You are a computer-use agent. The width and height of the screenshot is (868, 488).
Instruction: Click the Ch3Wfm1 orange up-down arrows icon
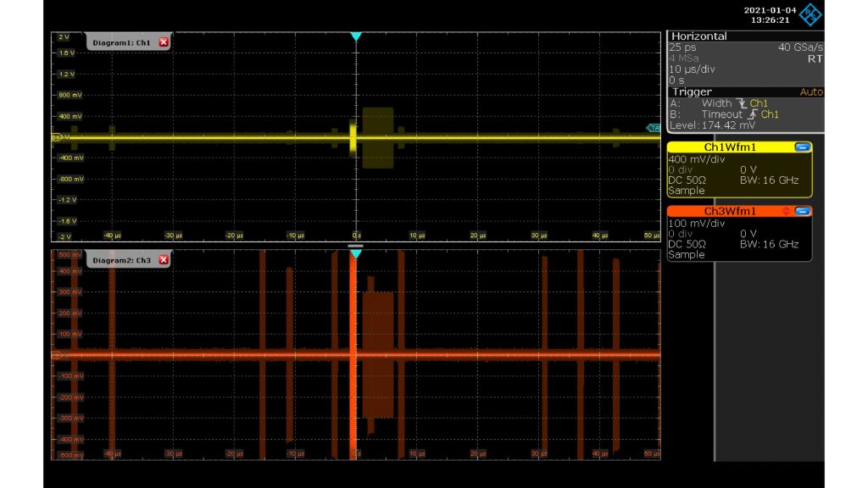pyautogui.click(x=786, y=211)
